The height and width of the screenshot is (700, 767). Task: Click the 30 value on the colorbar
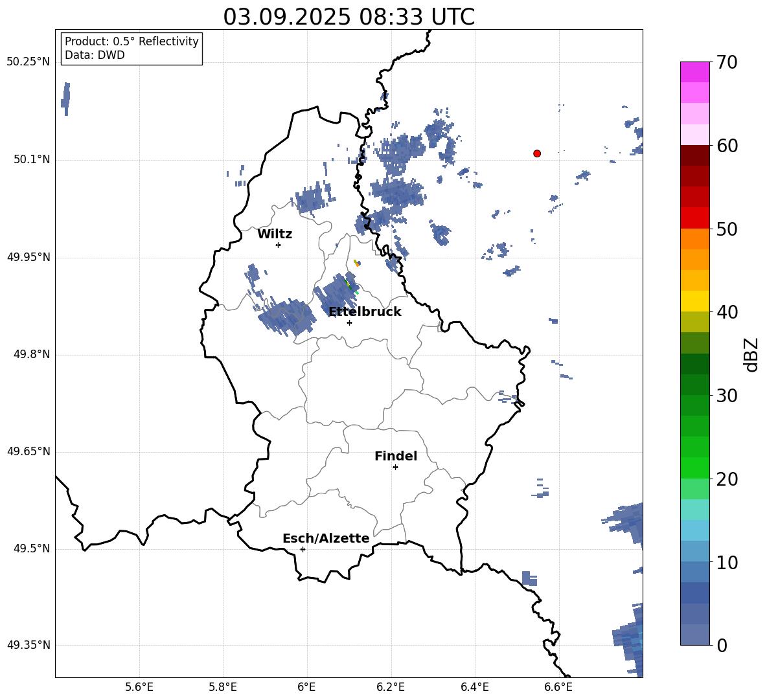pyautogui.click(x=727, y=396)
